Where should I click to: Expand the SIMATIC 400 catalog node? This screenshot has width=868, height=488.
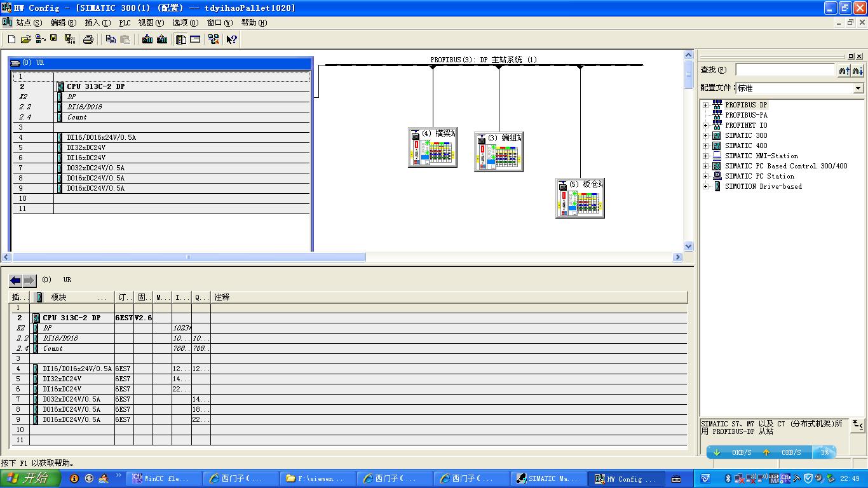[705, 146]
